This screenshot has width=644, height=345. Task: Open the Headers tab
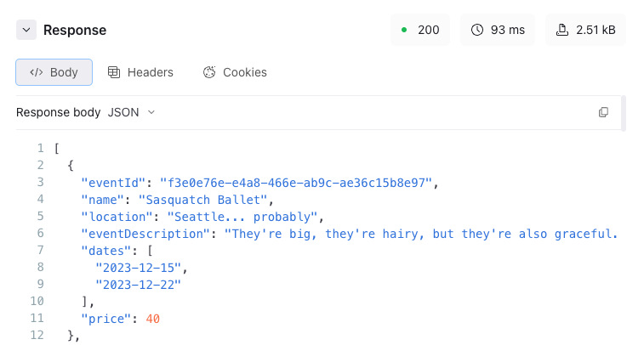point(140,72)
